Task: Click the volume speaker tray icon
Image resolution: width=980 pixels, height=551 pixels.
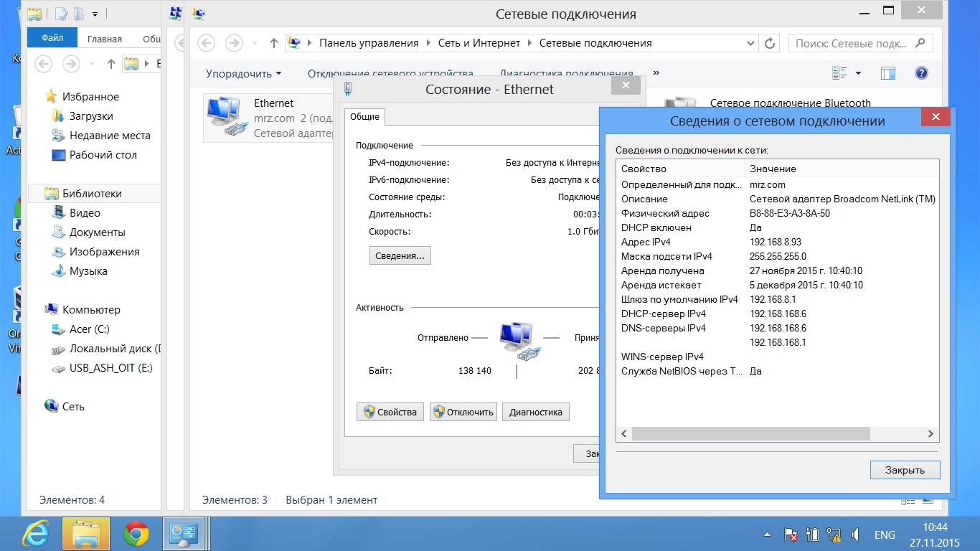Action: coord(855,534)
